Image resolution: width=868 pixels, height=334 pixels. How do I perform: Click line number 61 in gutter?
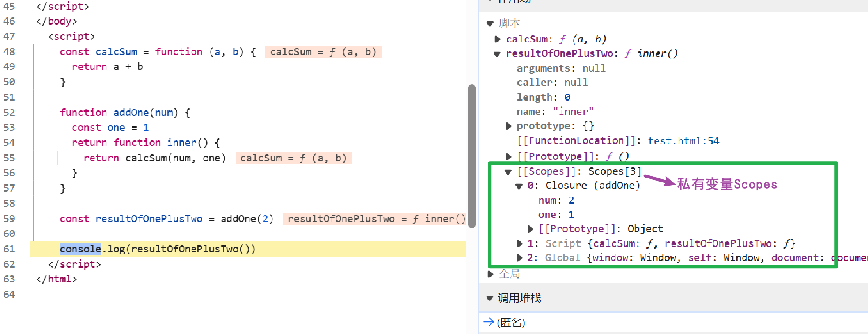9,249
